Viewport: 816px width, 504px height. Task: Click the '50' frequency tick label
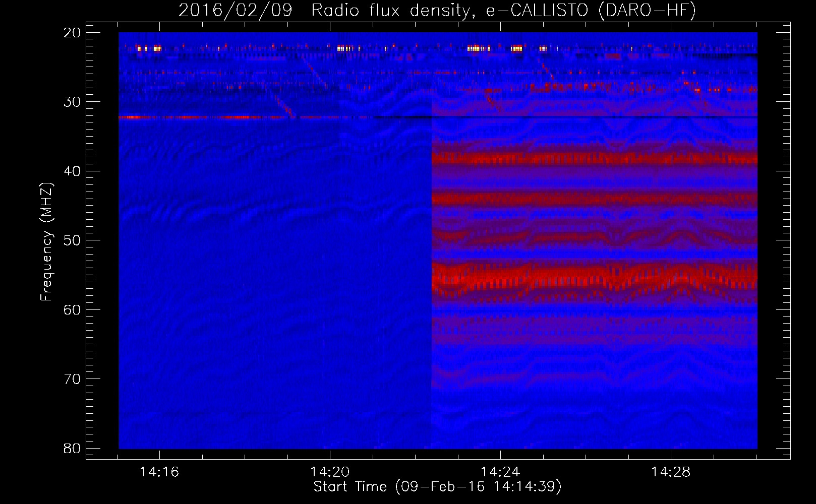tap(73, 240)
